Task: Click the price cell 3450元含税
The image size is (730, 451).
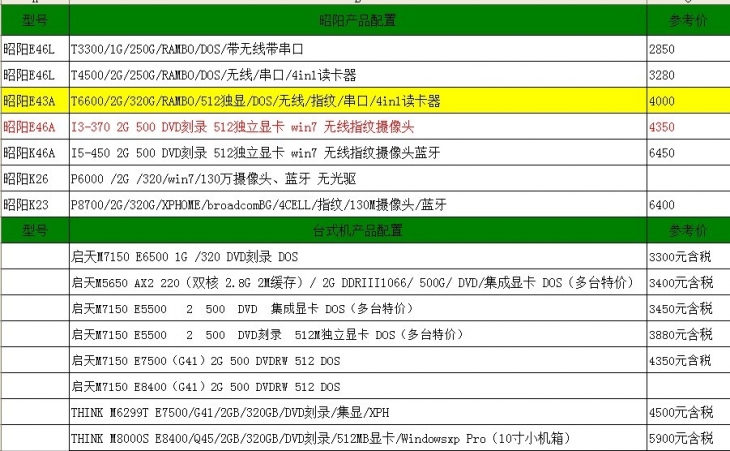Action: [688, 309]
